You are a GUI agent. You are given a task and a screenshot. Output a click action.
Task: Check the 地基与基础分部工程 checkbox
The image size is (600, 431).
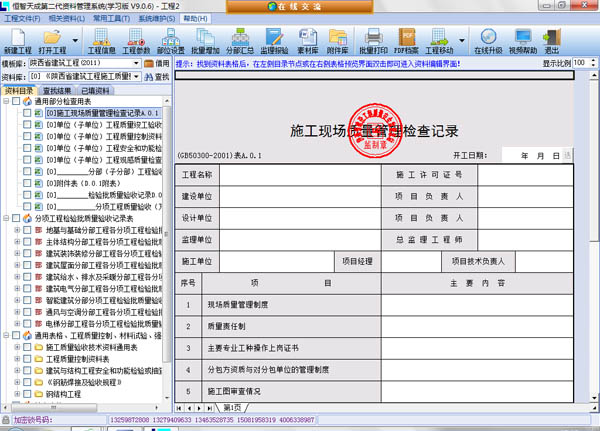click(27, 230)
